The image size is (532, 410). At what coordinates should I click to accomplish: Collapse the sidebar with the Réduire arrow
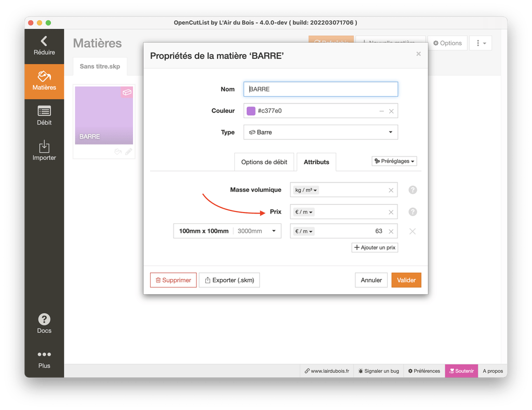tap(44, 46)
